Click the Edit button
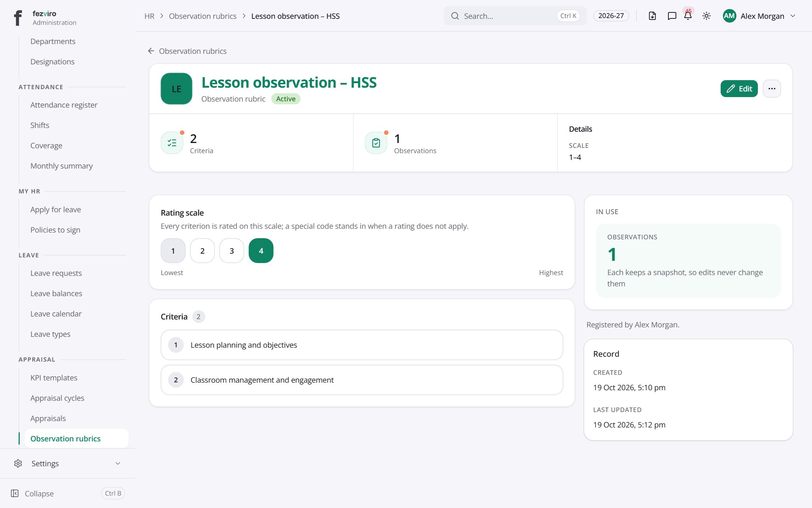The image size is (812, 508). click(x=739, y=88)
